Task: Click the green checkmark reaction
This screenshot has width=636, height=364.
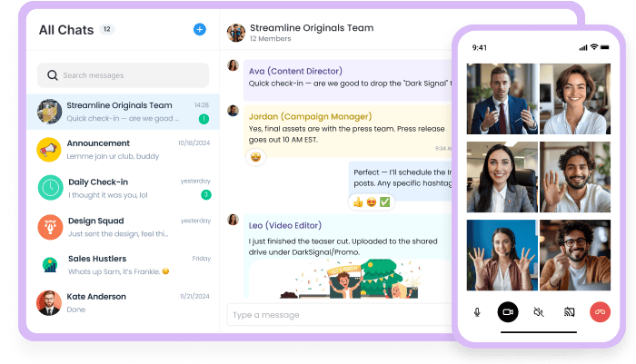Action: coord(384,202)
